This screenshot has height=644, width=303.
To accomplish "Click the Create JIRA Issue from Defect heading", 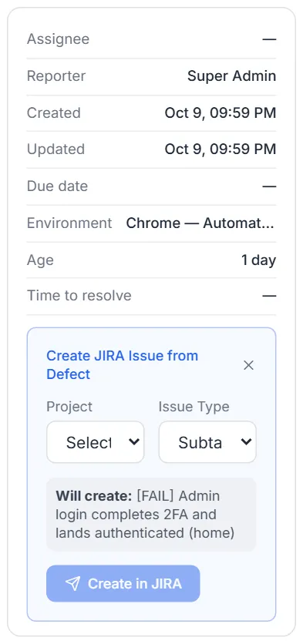I will 122,364.
